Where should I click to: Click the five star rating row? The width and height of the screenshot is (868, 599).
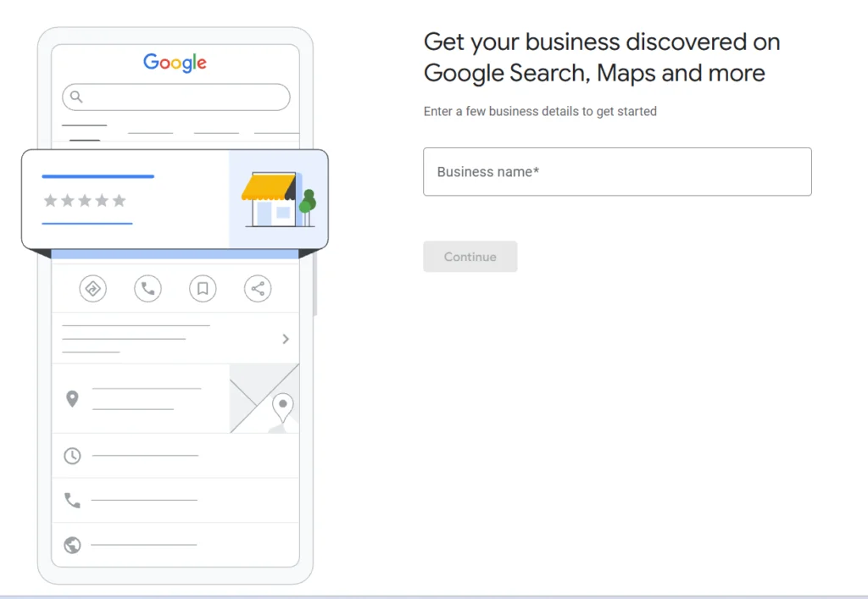pyautogui.click(x=85, y=200)
